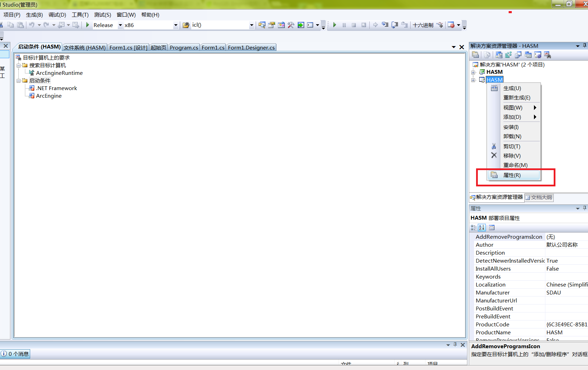Open the Undo history dropdown arrow
The width and height of the screenshot is (588, 370).
[39, 25]
